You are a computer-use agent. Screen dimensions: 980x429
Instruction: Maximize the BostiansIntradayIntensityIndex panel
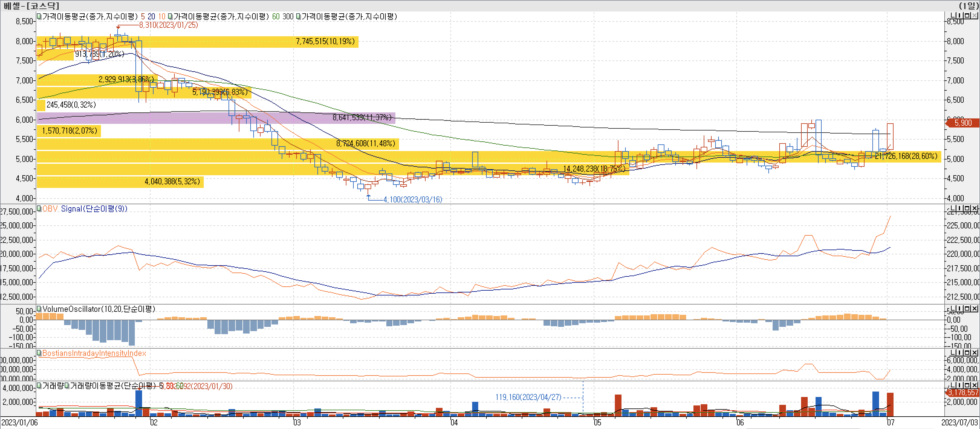pos(967,353)
